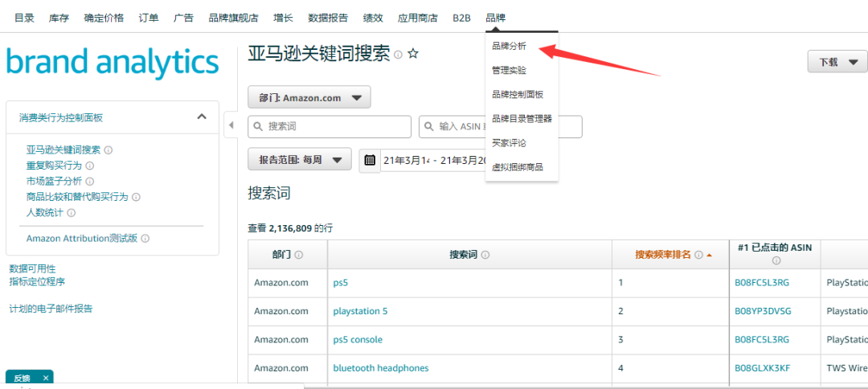Click info icon in 搜索词 column header
868x389 pixels.
coord(485,255)
